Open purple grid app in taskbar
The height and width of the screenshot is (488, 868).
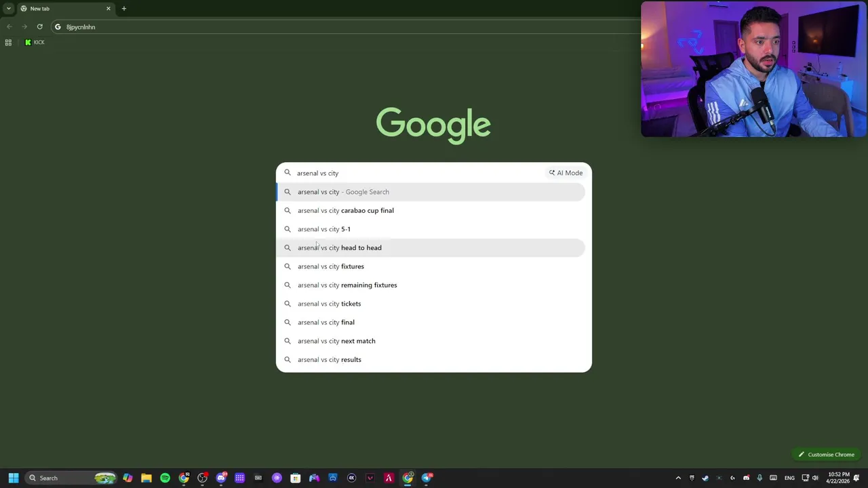(x=239, y=478)
